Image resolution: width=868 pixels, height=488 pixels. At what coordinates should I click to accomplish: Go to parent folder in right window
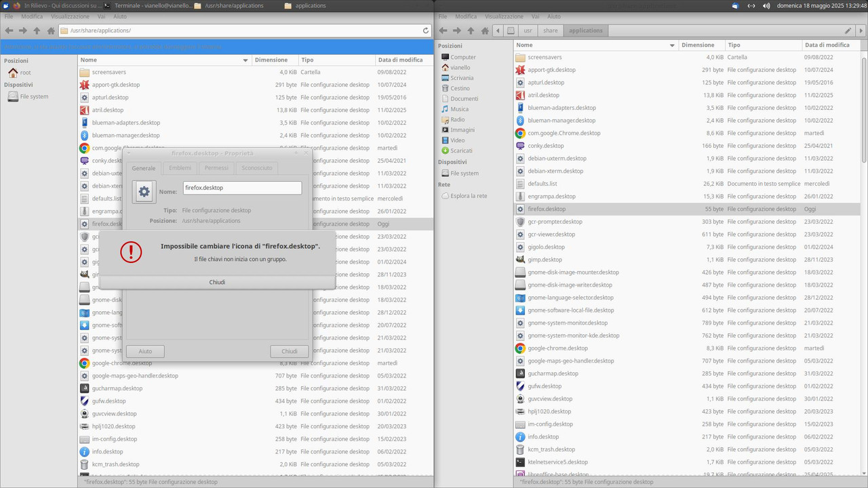point(471,30)
